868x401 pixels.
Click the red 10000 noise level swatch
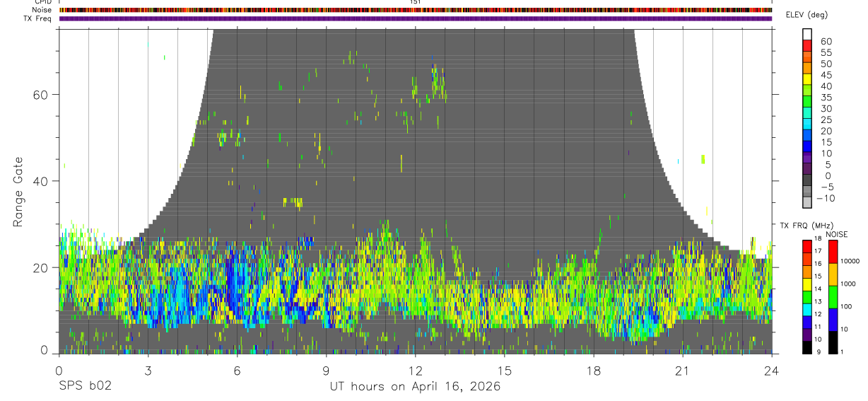click(x=833, y=252)
